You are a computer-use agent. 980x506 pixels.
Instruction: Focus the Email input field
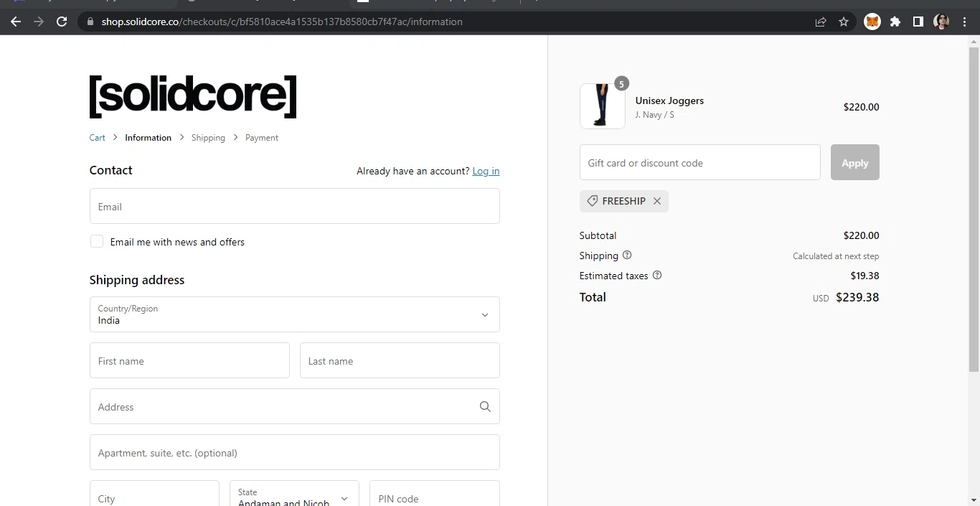(294, 206)
